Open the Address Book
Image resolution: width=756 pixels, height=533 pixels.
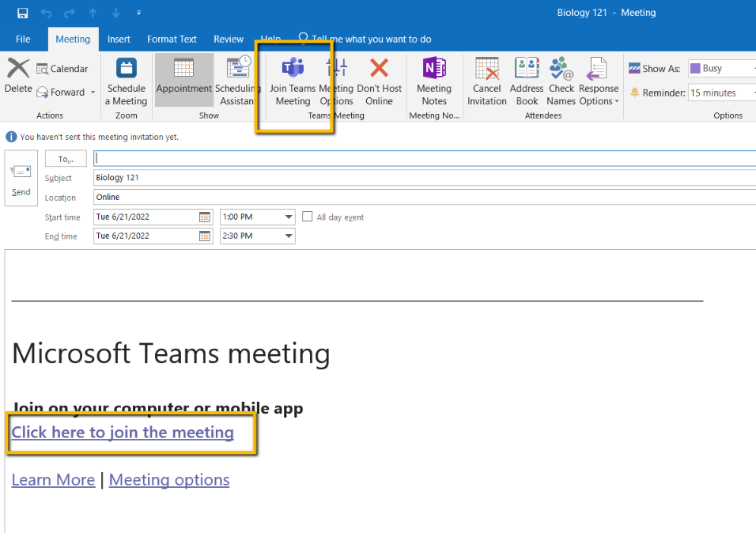pyautogui.click(x=527, y=81)
